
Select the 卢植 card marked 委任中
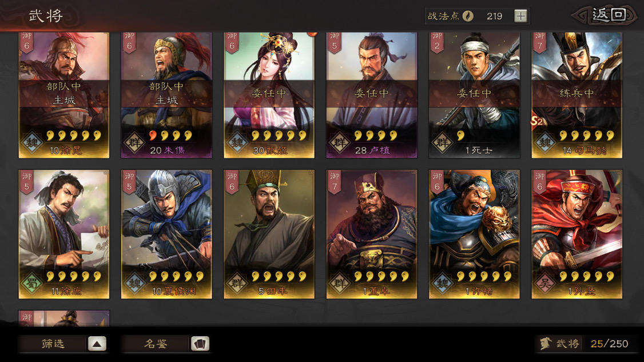(x=372, y=95)
